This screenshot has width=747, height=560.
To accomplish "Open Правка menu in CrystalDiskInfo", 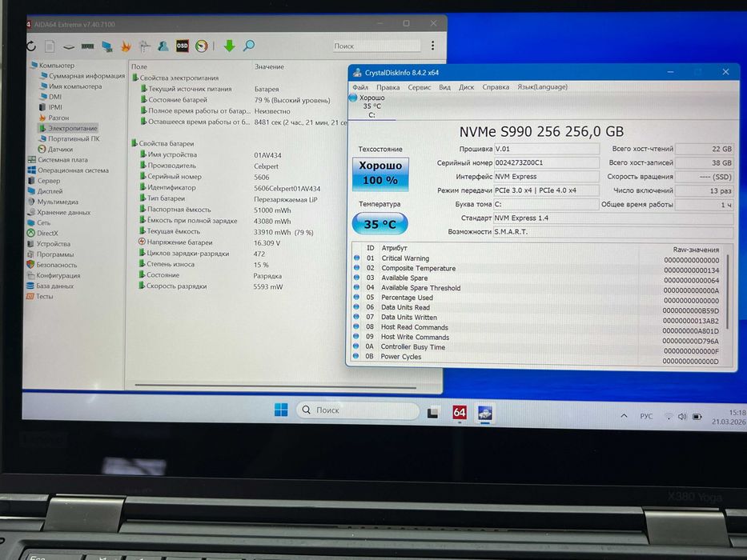I will (388, 87).
